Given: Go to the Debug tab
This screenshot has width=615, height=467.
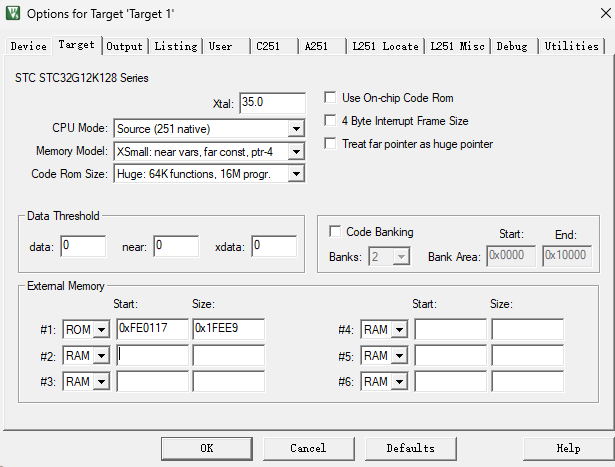Looking at the screenshot, I should click(x=512, y=46).
